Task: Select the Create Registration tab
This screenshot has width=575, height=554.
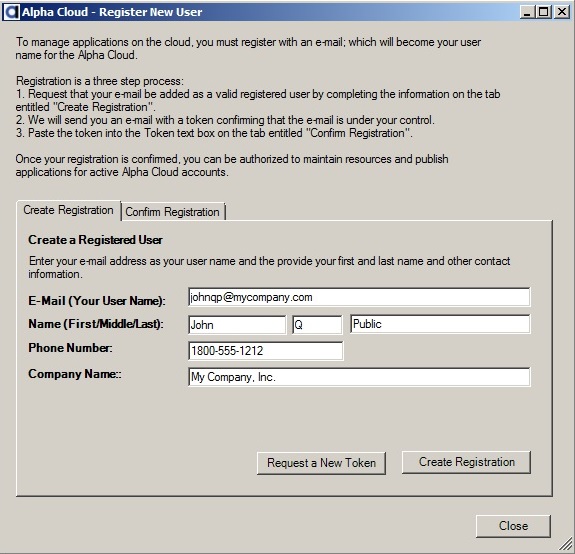Action: [69, 210]
